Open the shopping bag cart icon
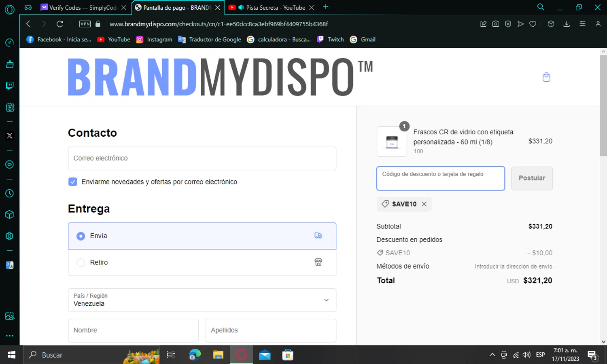607x364 pixels. click(x=546, y=77)
